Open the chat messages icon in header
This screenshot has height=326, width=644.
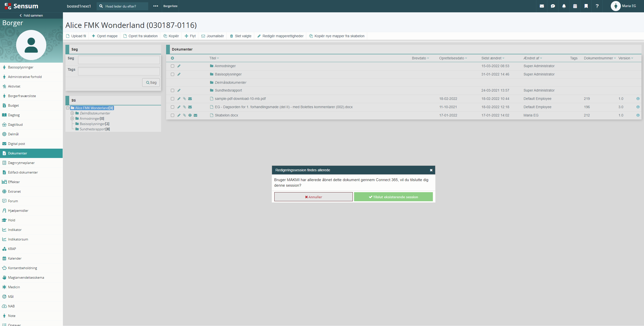point(553,6)
